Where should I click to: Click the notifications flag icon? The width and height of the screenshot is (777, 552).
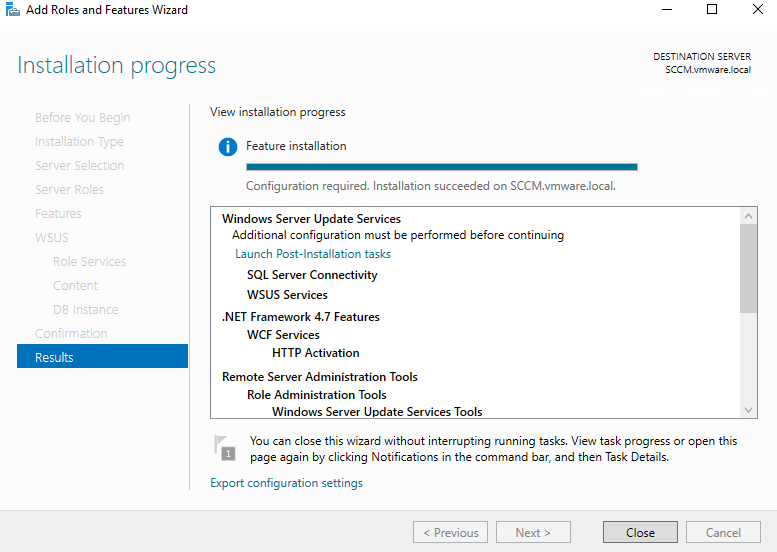tap(226, 448)
